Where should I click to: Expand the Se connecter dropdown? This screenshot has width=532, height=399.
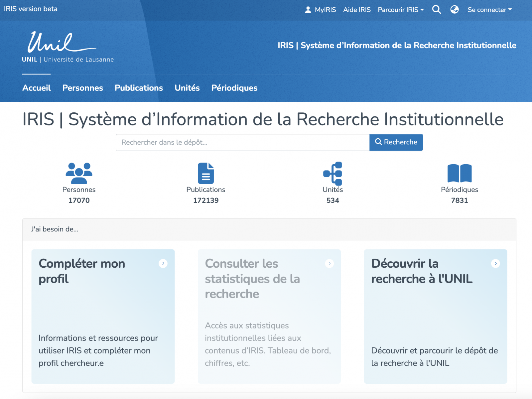(x=489, y=10)
